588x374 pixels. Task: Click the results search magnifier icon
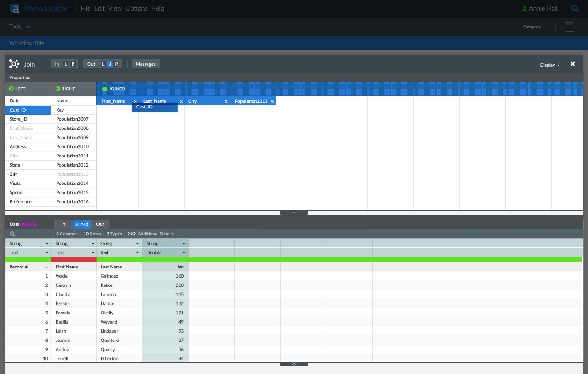(12, 234)
